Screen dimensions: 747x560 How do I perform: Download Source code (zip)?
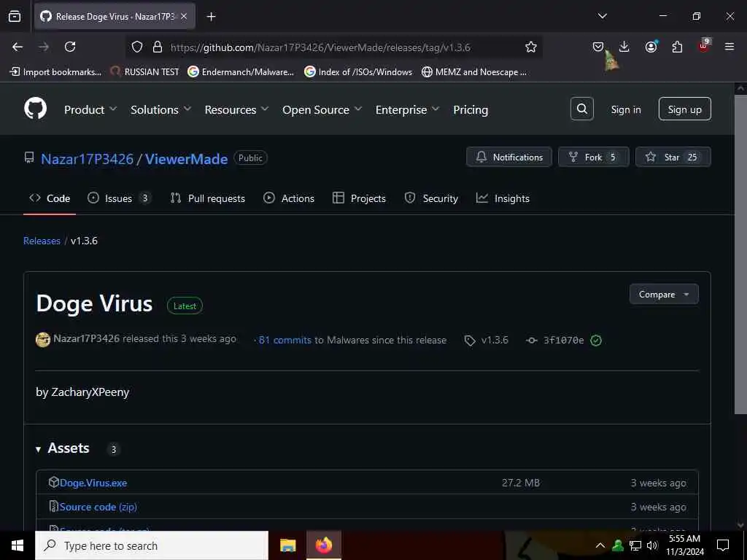[x=98, y=507]
